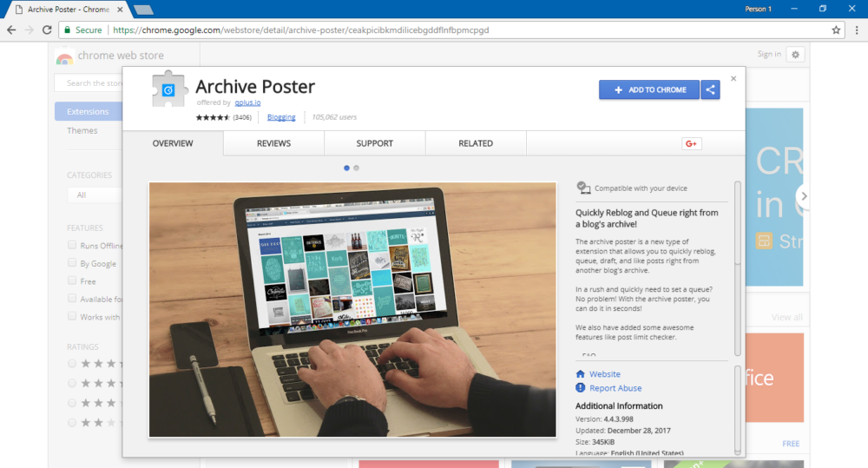Switch to the Support tab
Image resolution: width=868 pixels, height=468 pixels.
[375, 143]
